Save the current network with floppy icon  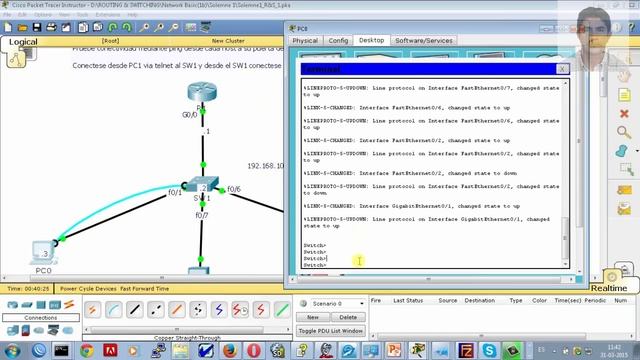point(37,27)
